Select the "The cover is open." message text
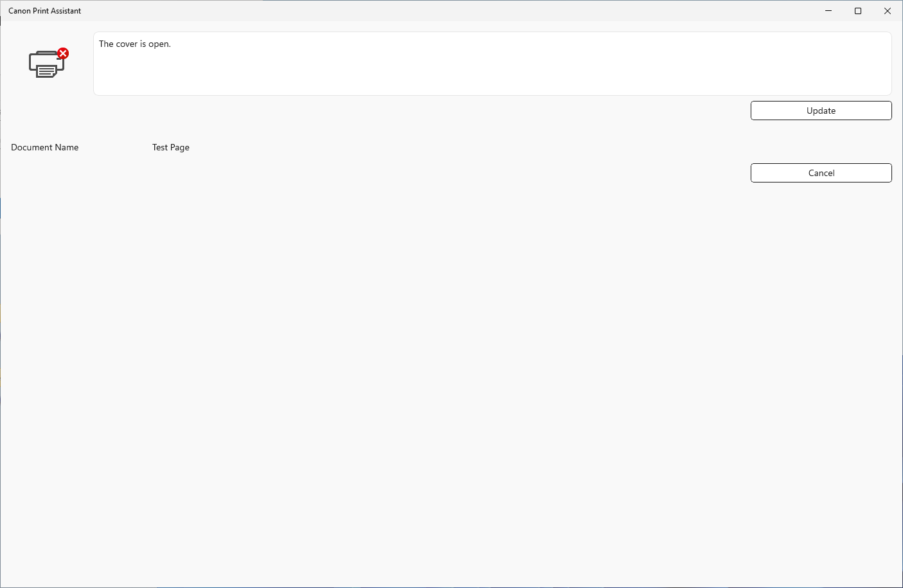Image resolution: width=903 pixels, height=588 pixels. tap(134, 44)
